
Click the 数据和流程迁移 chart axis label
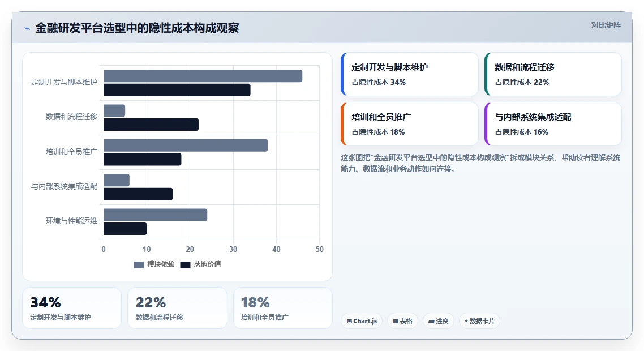71,117
